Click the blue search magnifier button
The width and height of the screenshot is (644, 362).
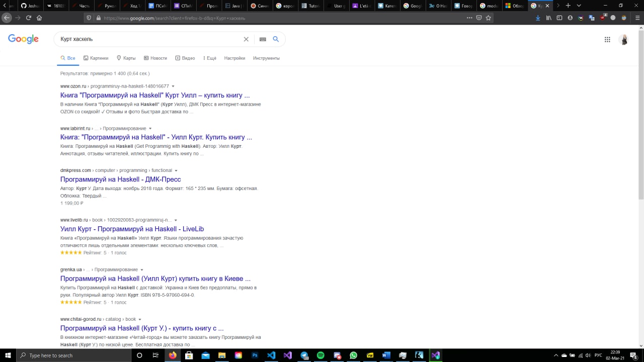click(x=276, y=39)
